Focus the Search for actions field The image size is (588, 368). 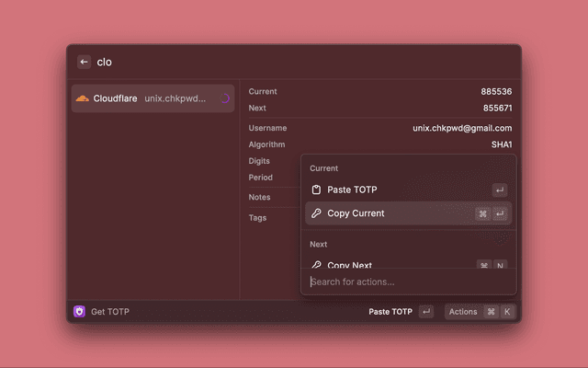coord(404,282)
